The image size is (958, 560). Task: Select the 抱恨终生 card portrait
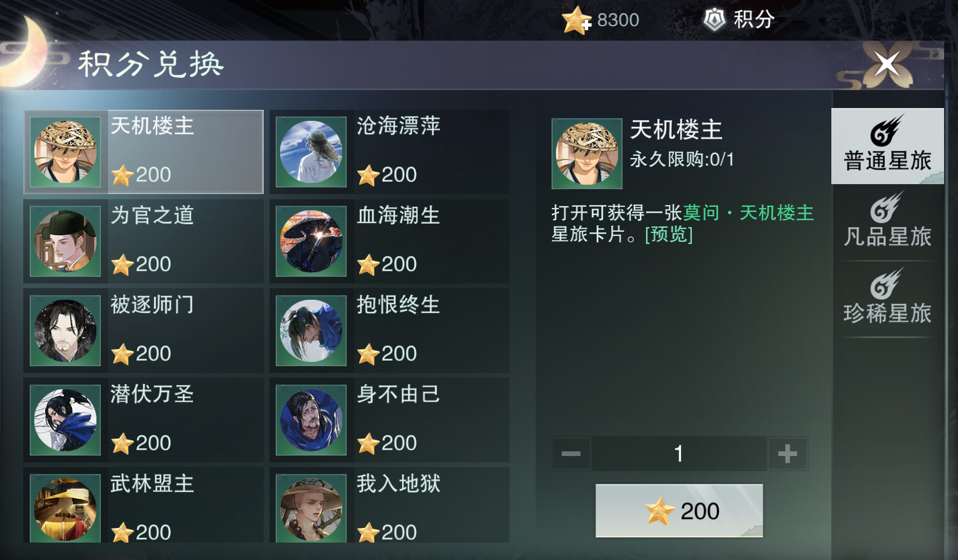[311, 331]
